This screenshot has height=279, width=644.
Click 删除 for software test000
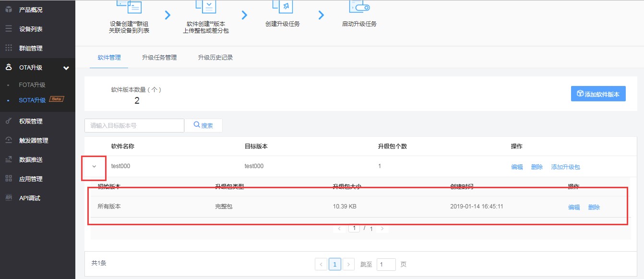tap(537, 167)
